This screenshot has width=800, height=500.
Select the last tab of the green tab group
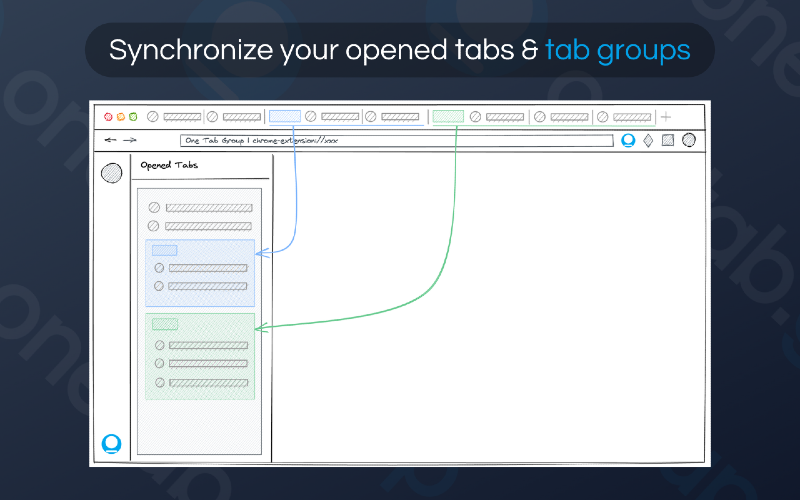tap(625, 117)
